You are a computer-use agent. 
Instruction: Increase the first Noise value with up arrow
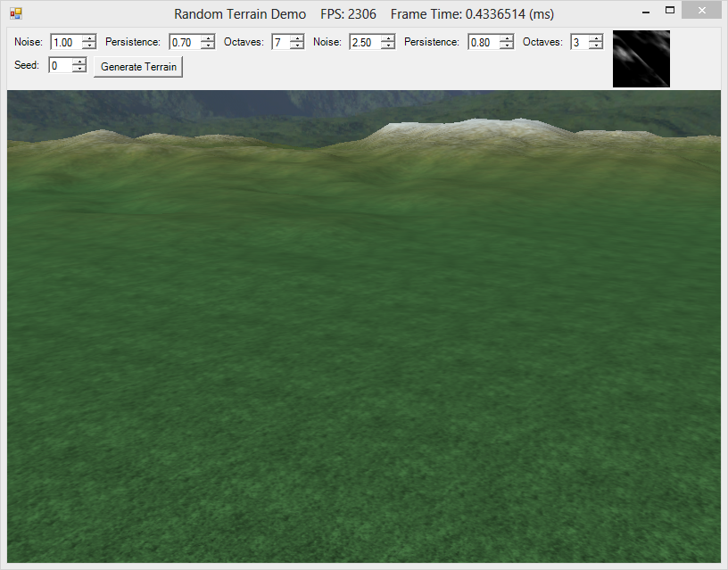click(88, 38)
